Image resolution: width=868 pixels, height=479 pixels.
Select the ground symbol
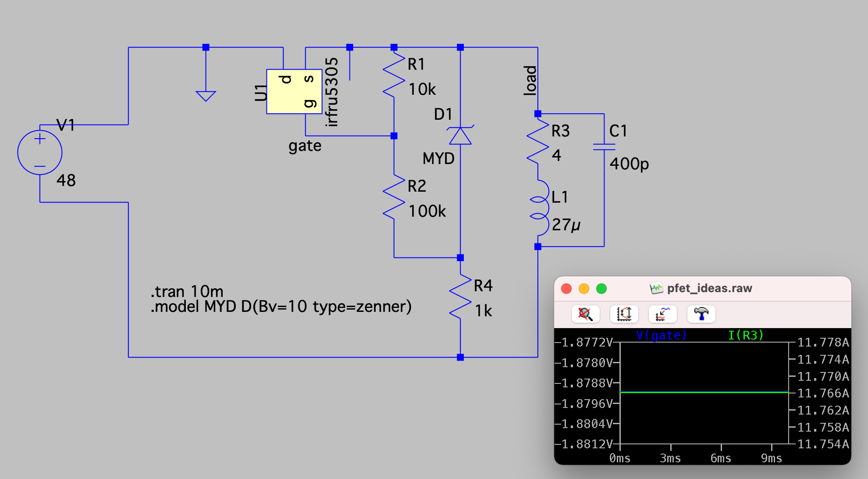(x=206, y=96)
